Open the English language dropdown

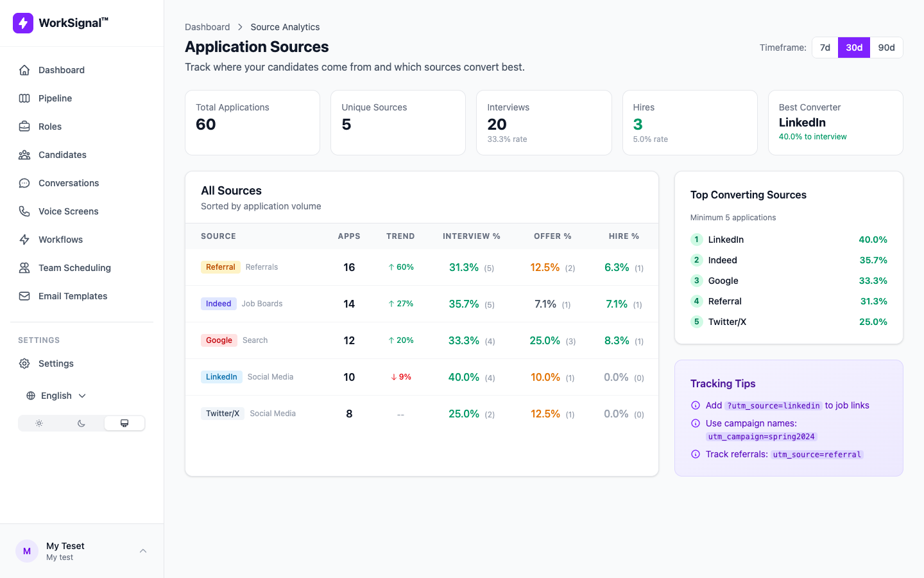(56, 396)
